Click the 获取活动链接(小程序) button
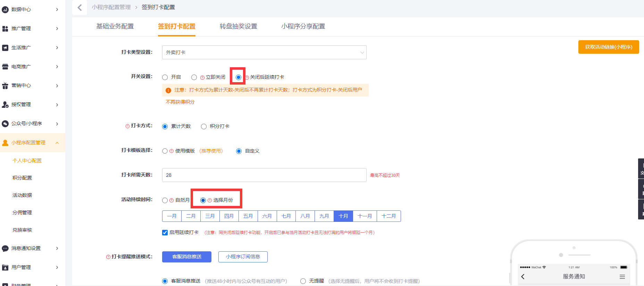 click(x=608, y=47)
